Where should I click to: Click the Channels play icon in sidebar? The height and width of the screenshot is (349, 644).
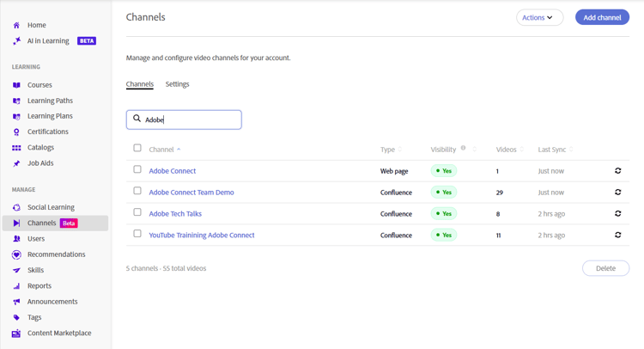(16, 223)
